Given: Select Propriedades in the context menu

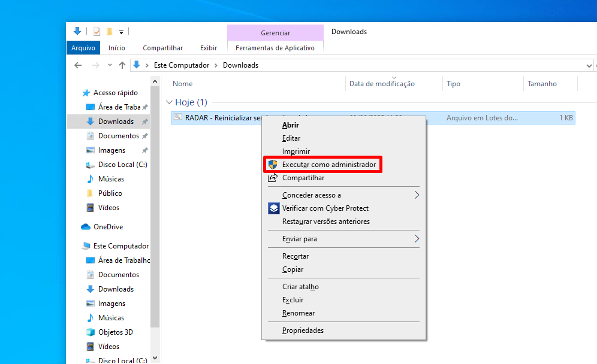Looking at the screenshot, I should coord(303,330).
